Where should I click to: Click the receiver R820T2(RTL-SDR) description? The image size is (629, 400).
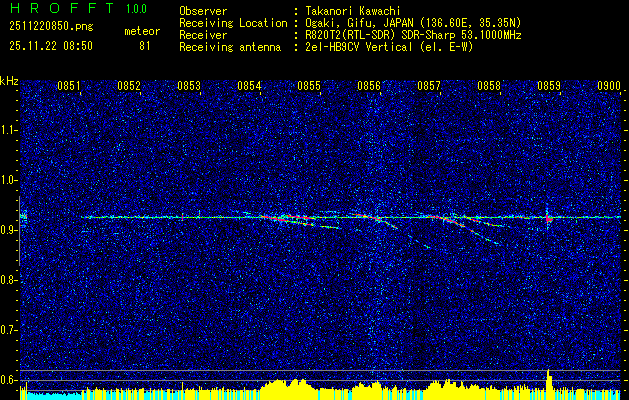(414, 35)
